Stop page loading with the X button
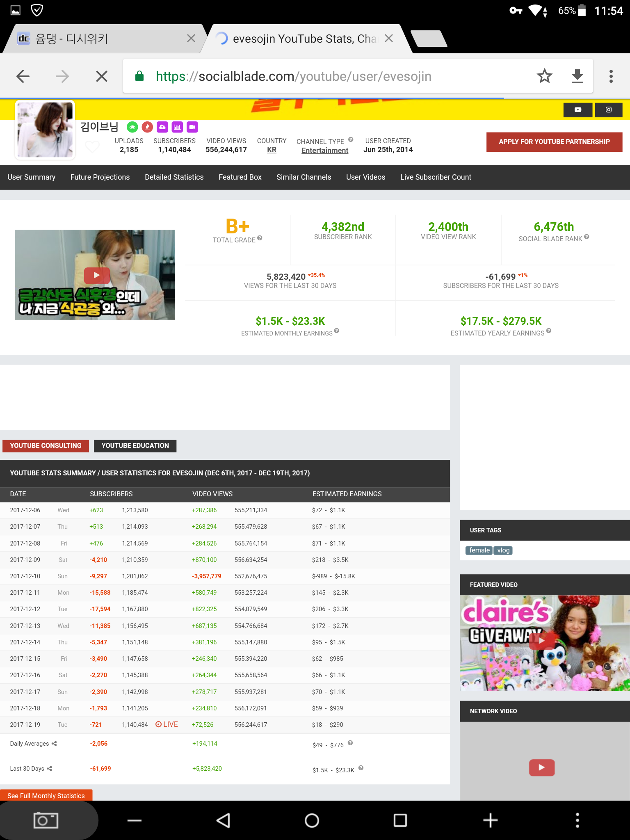Viewport: 630px width, 840px height. point(101,76)
